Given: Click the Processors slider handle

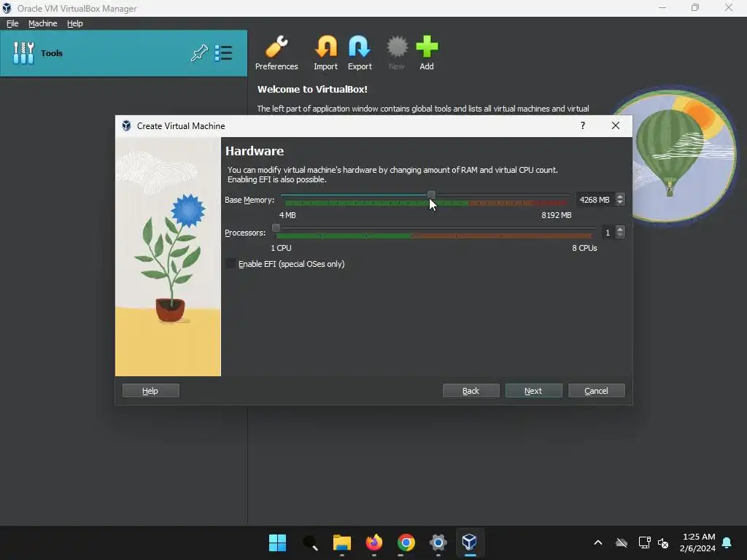Looking at the screenshot, I should point(276,227).
